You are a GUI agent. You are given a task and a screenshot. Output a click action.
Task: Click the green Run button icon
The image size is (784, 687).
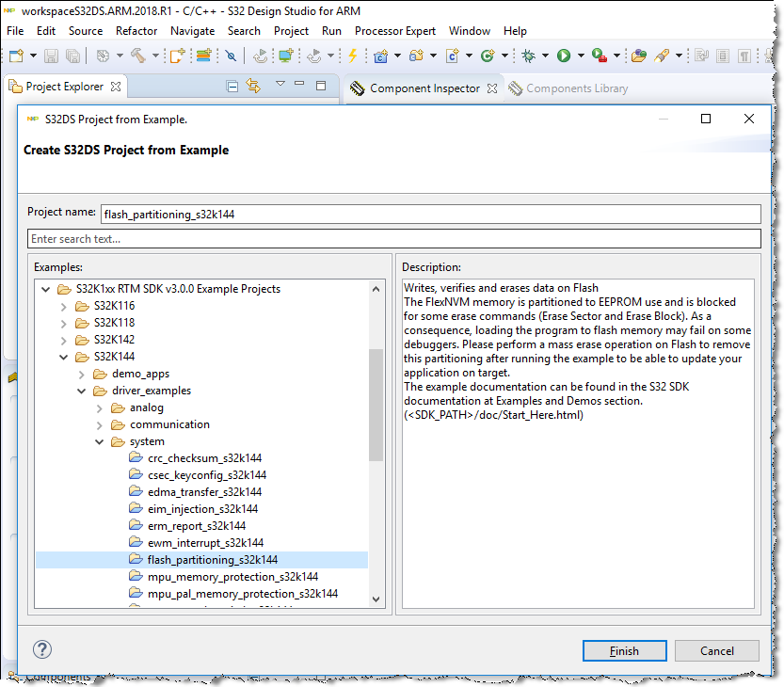(564, 56)
